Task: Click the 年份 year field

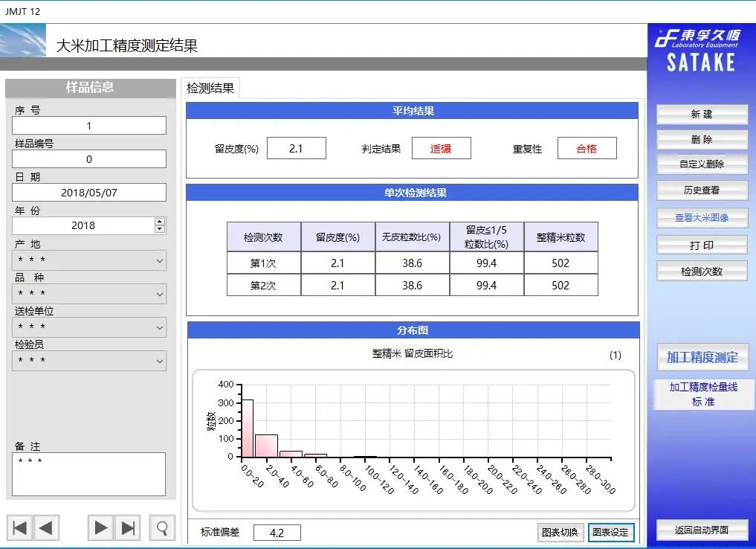Action: tap(83, 226)
